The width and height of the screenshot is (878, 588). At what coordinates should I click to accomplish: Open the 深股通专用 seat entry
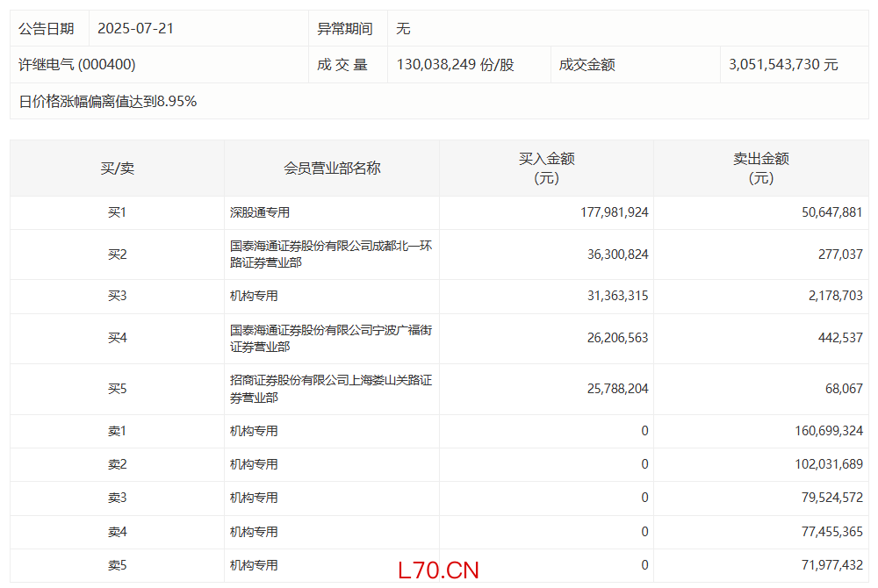click(x=260, y=212)
